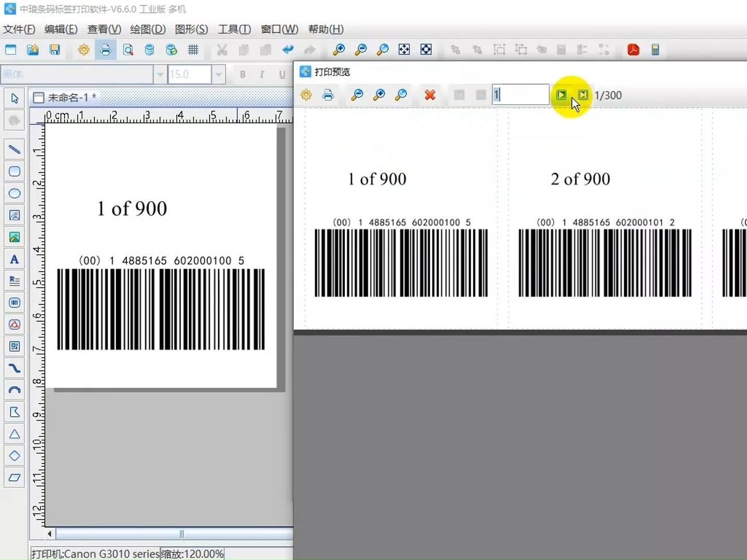Screen dimensions: 747x560
Task: Save the current label document
Action: click(x=54, y=50)
